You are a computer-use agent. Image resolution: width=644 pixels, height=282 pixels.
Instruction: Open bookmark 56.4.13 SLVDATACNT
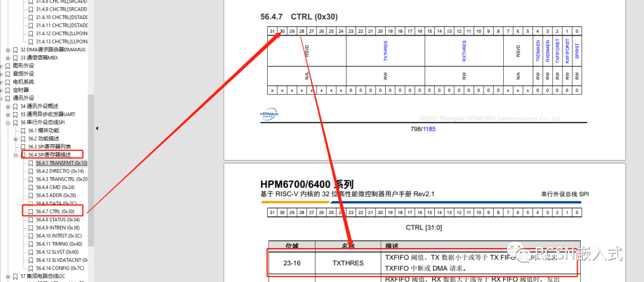coord(61,260)
